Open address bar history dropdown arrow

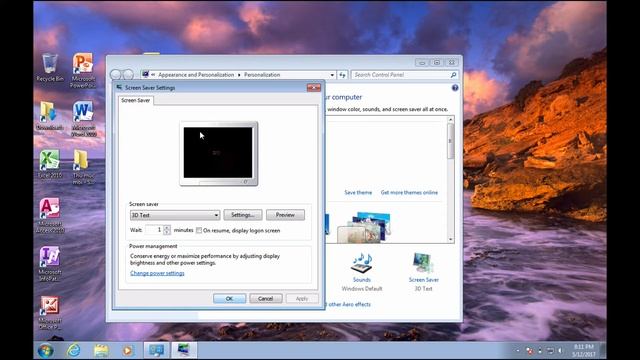tap(332, 75)
